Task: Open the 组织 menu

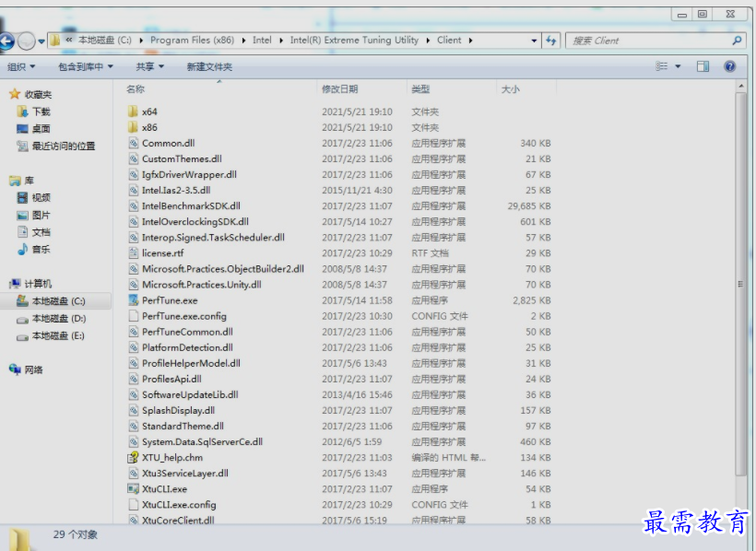Action: (x=21, y=66)
